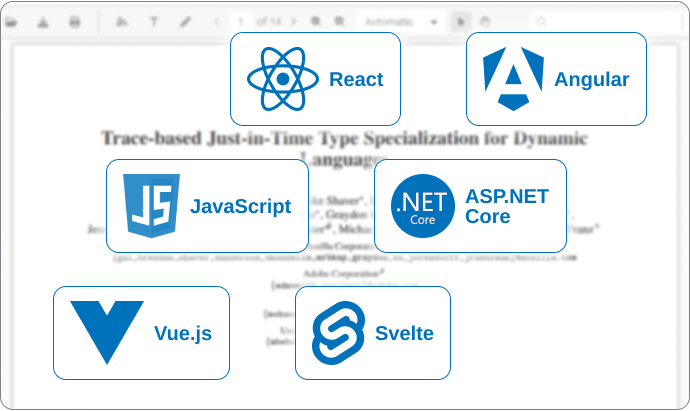Open the Svelte card

click(x=373, y=333)
